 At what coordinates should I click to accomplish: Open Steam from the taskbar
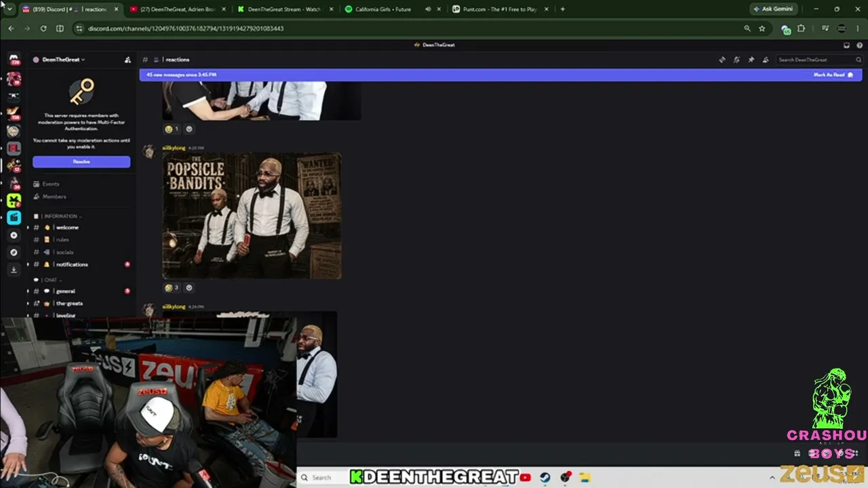(545, 477)
